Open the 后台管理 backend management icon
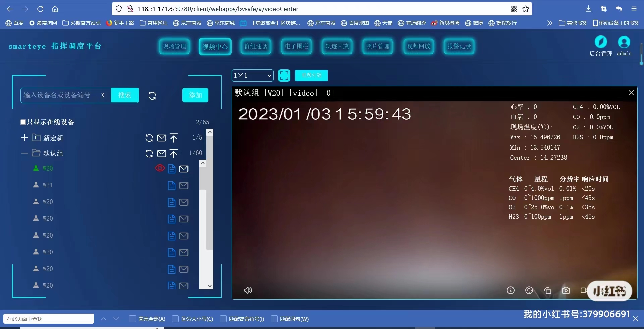This screenshot has height=329, width=644. (x=601, y=42)
